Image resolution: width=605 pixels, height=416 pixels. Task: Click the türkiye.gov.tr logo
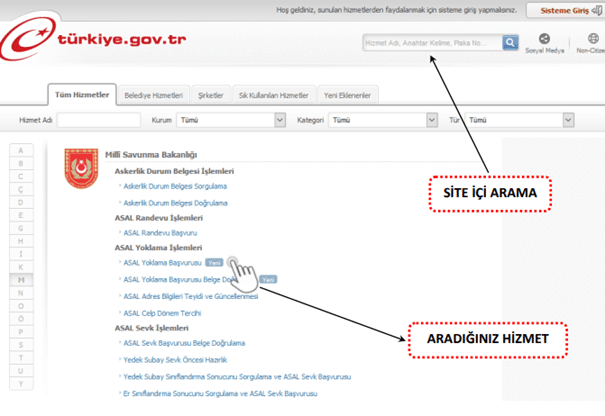(93, 39)
